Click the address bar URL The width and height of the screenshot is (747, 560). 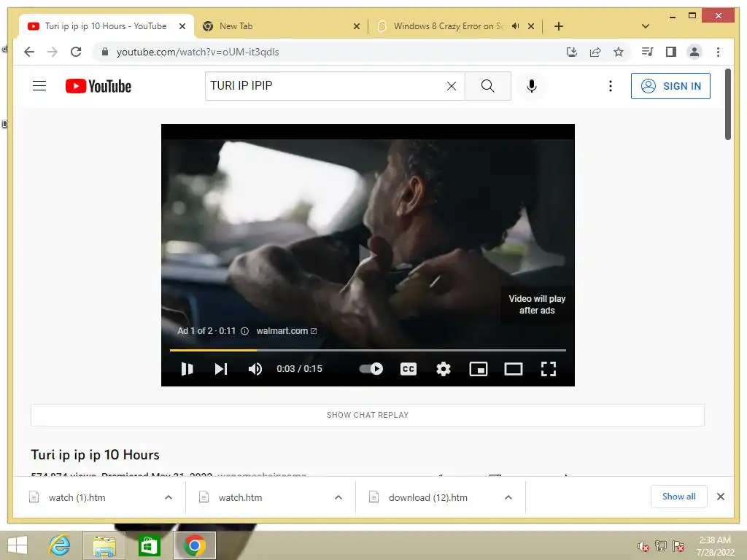coord(198,52)
